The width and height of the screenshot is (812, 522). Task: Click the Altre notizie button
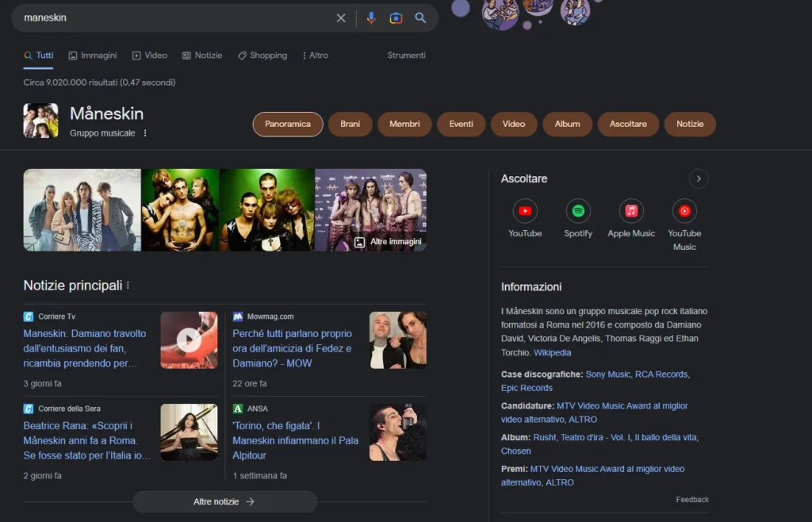[x=224, y=501]
